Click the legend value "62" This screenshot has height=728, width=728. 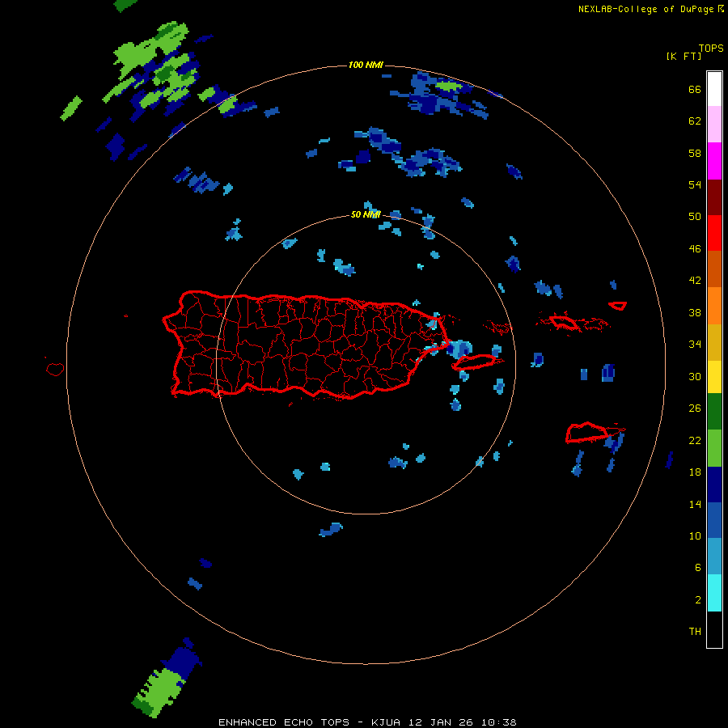[x=695, y=121]
